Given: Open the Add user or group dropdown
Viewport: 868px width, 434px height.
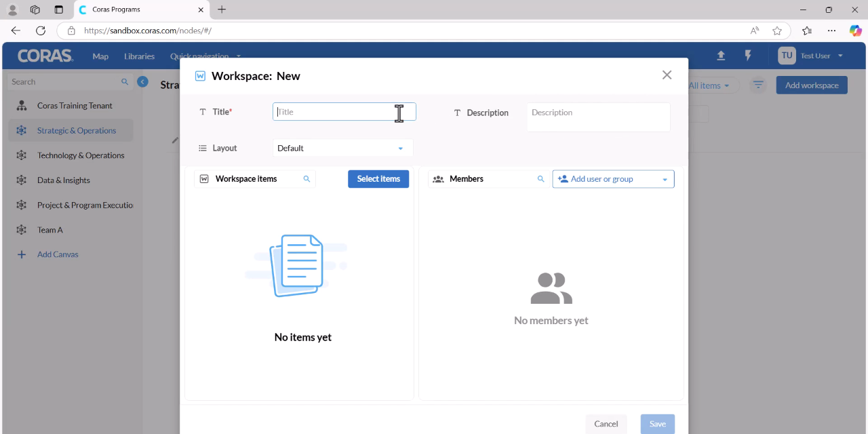Looking at the screenshot, I should [x=613, y=179].
